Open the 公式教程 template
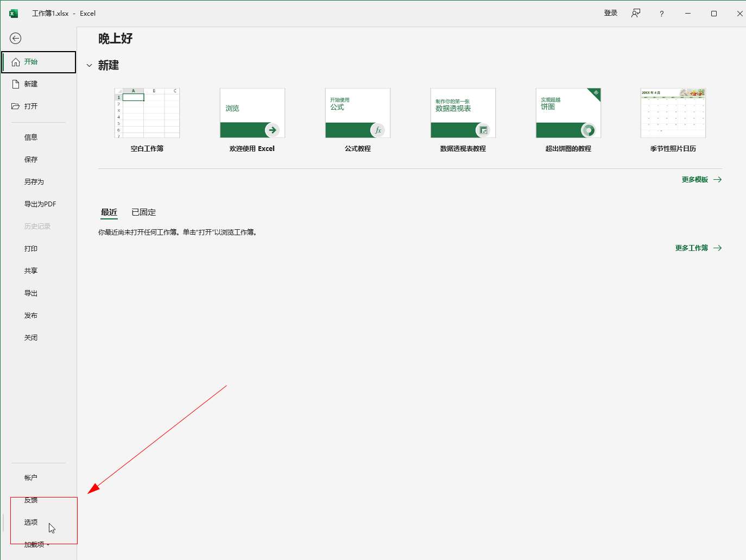Viewport: 746px width, 560px height. click(358, 121)
